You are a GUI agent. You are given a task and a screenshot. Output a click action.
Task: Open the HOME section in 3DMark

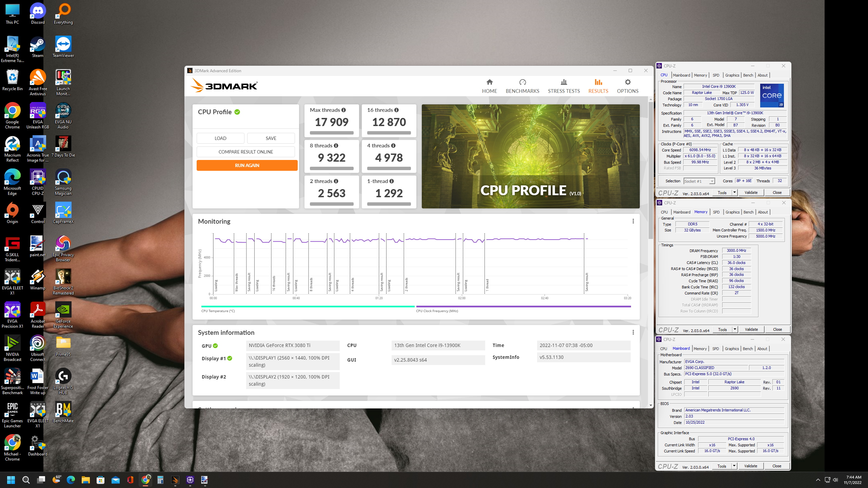tap(489, 86)
